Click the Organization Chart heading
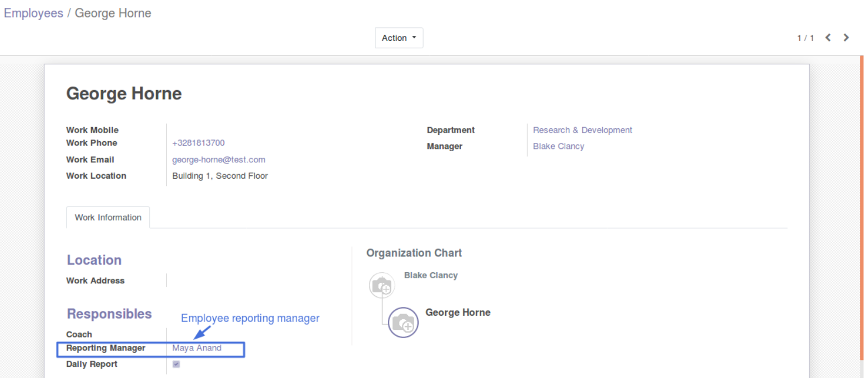 click(x=414, y=253)
